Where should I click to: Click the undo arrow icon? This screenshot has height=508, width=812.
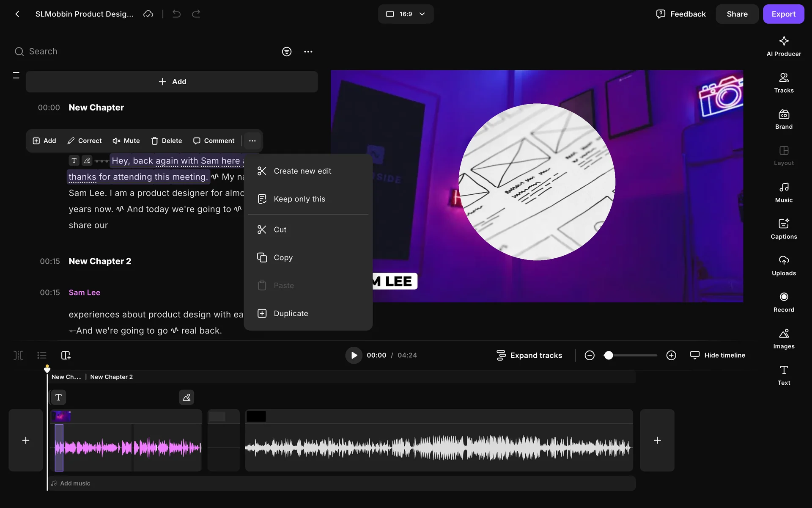pos(176,14)
